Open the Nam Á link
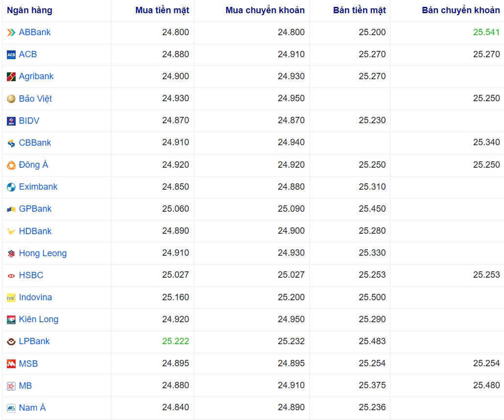 (32, 407)
